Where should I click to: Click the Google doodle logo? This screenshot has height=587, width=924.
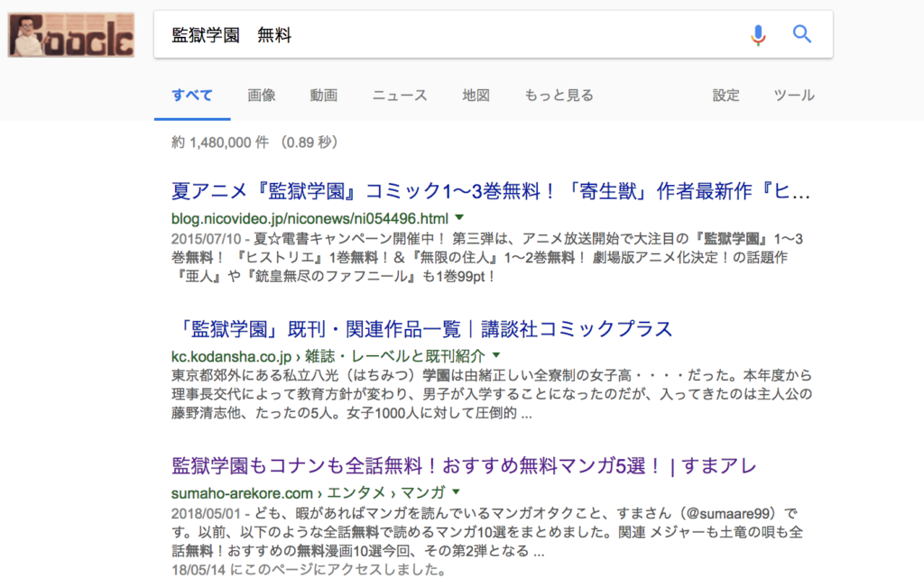coord(71,35)
